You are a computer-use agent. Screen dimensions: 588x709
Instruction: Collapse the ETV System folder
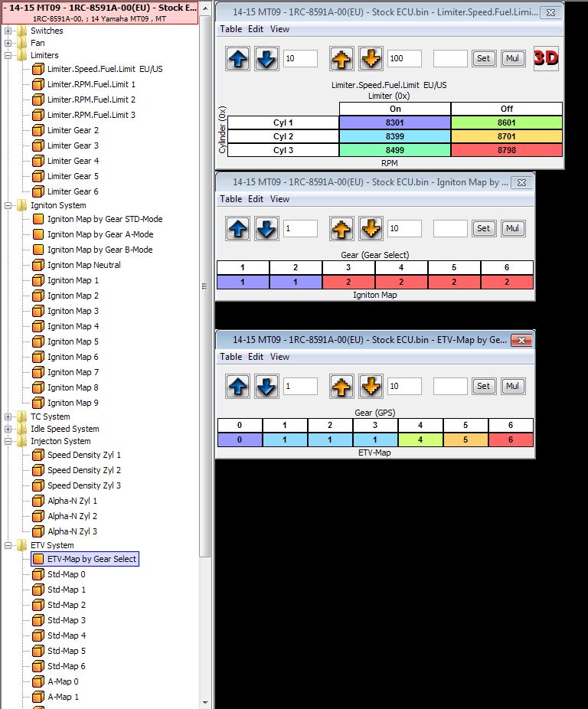[x=8, y=545]
